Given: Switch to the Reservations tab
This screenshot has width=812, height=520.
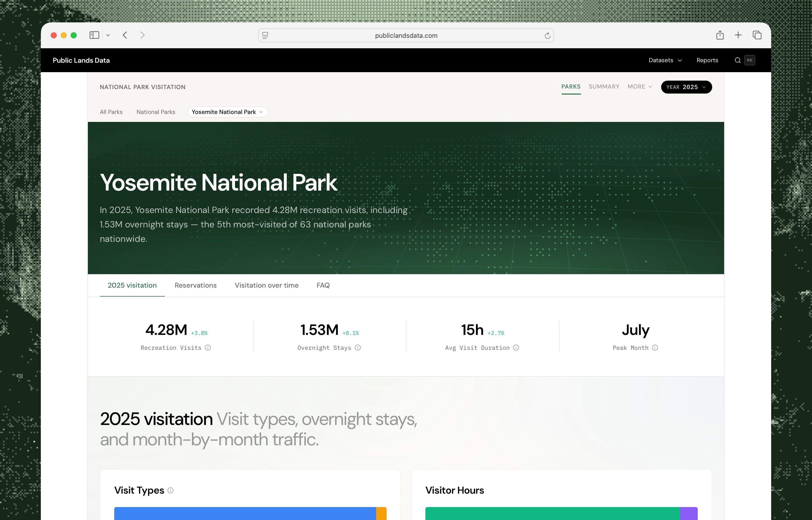Looking at the screenshot, I should point(196,285).
